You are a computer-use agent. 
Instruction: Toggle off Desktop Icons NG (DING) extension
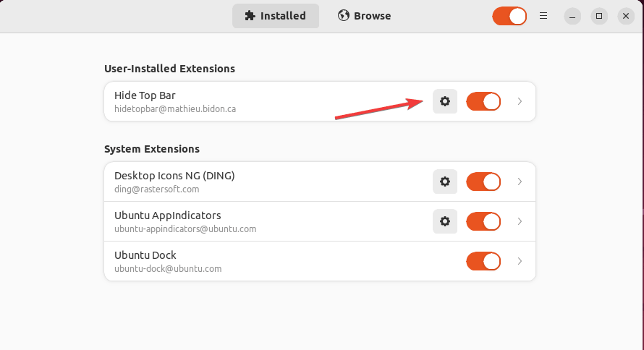click(483, 182)
